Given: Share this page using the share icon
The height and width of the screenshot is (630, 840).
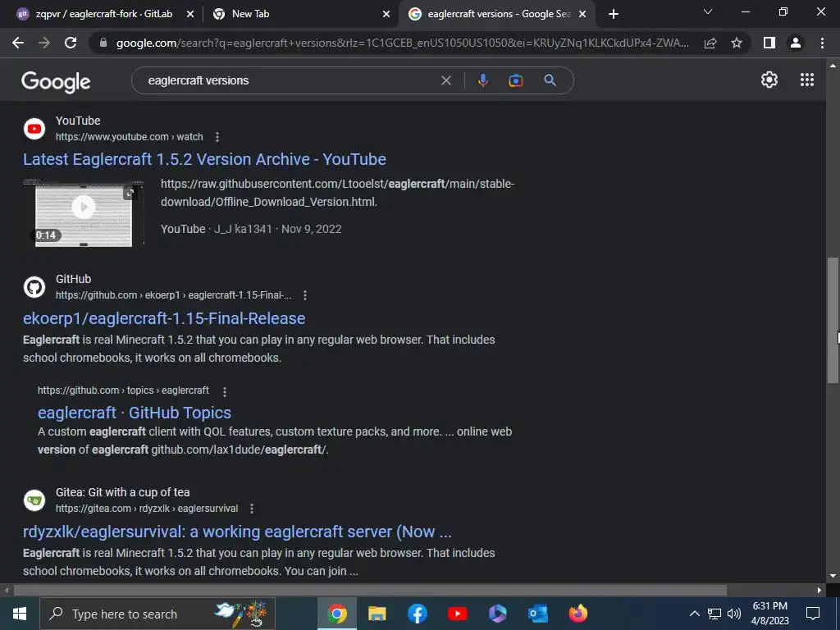Looking at the screenshot, I should tap(710, 43).
